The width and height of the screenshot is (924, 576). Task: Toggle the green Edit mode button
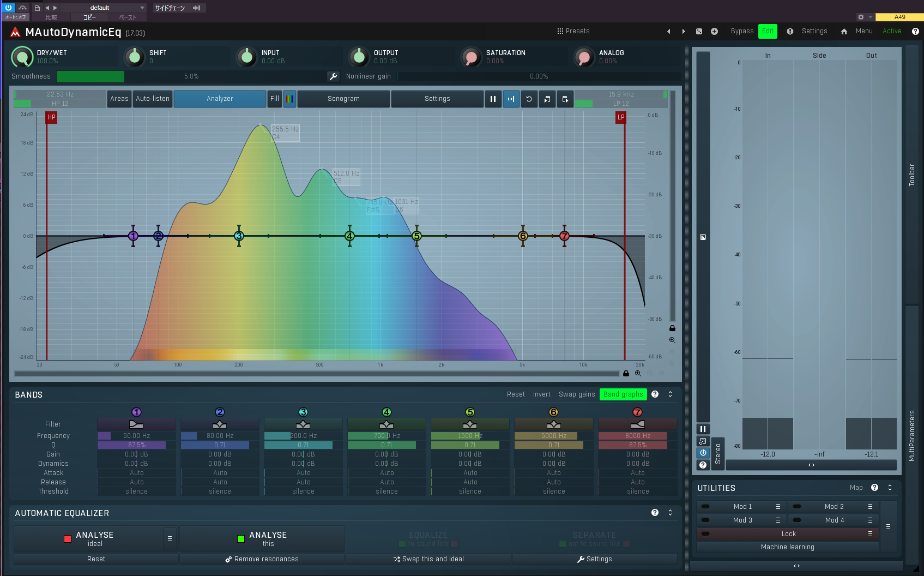pos(768,31)
